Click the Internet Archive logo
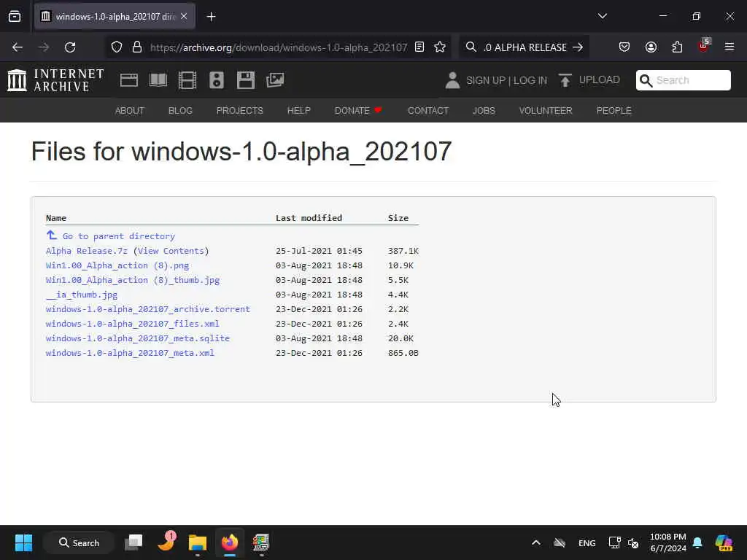 point(55,80)
